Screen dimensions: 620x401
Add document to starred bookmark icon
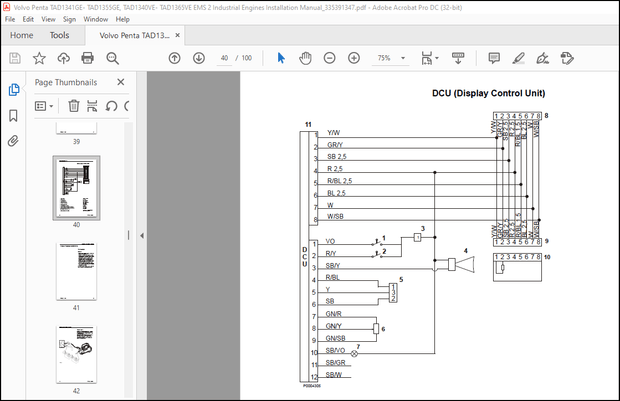(x=39, y=59)
